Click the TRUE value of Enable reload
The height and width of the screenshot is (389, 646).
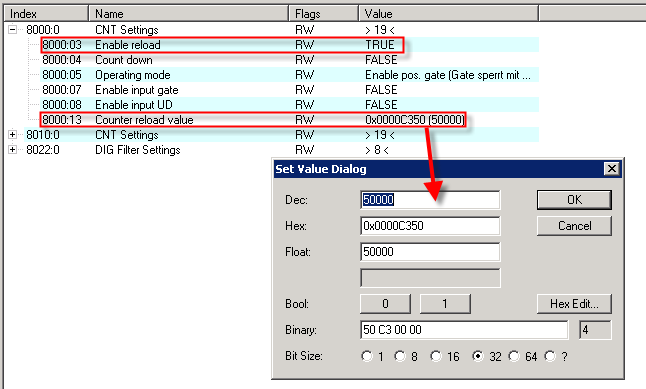(380, 45)
